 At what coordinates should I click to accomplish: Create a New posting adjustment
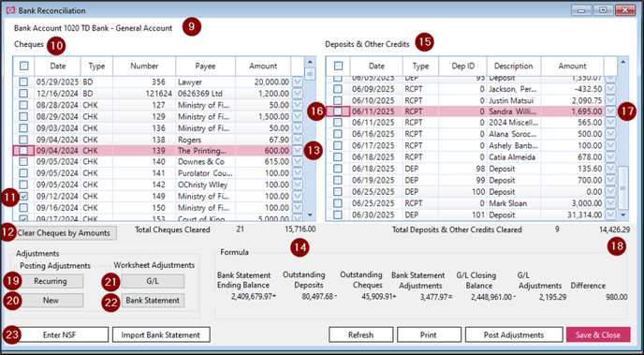click(x=51, y=301)
